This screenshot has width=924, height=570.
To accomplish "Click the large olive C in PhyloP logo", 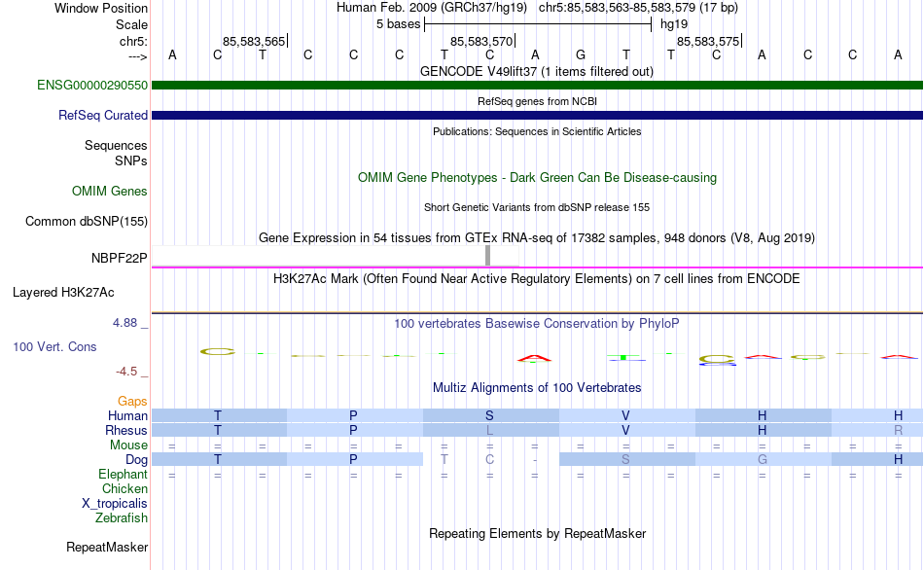I will (x=218, y=352).
